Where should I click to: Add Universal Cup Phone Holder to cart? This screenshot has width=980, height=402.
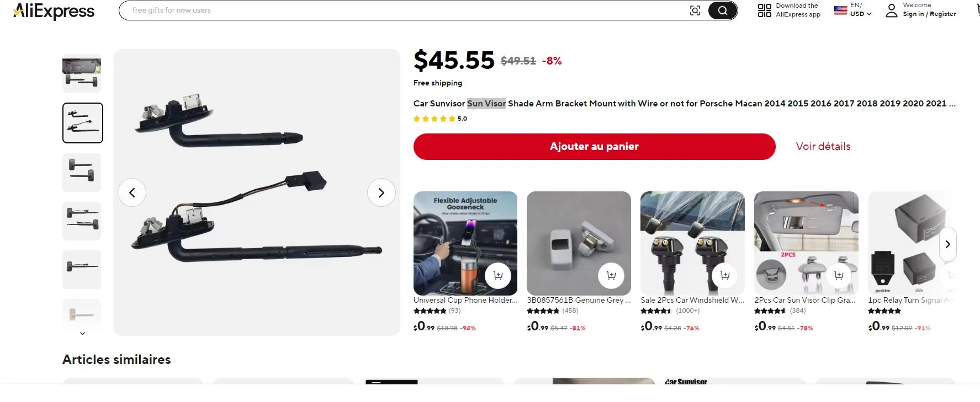pyautogui.click(x=498, y=275)
